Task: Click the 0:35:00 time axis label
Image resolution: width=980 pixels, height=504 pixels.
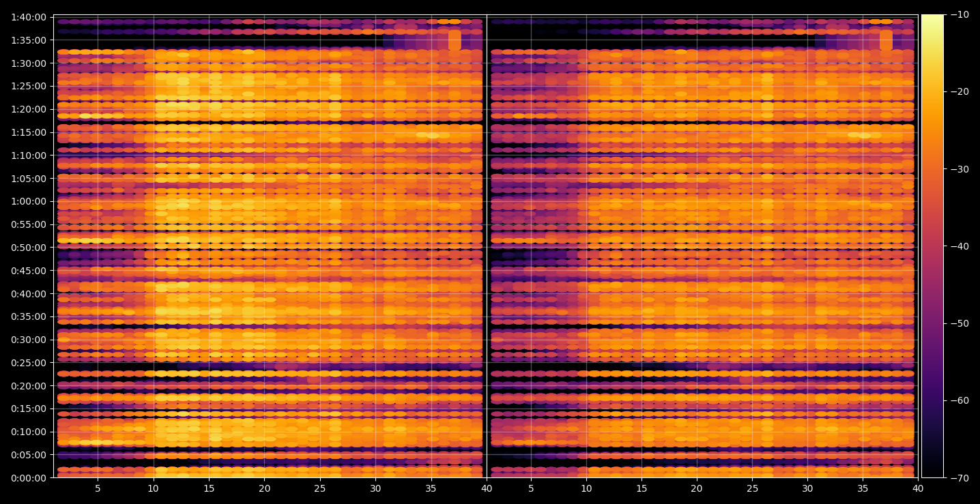Action: [x=29, y=316]
